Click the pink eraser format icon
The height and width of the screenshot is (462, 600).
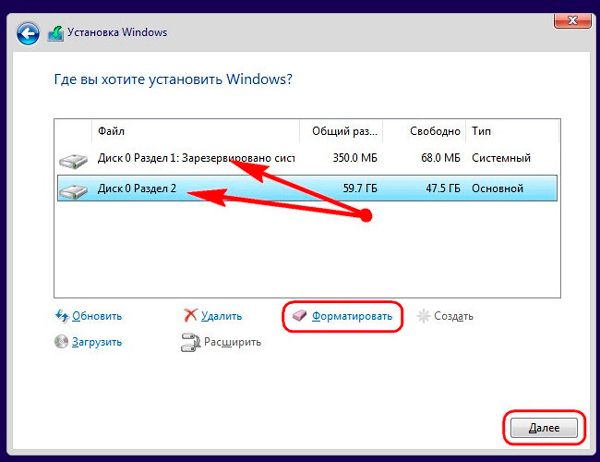click(x=299, y=315)
